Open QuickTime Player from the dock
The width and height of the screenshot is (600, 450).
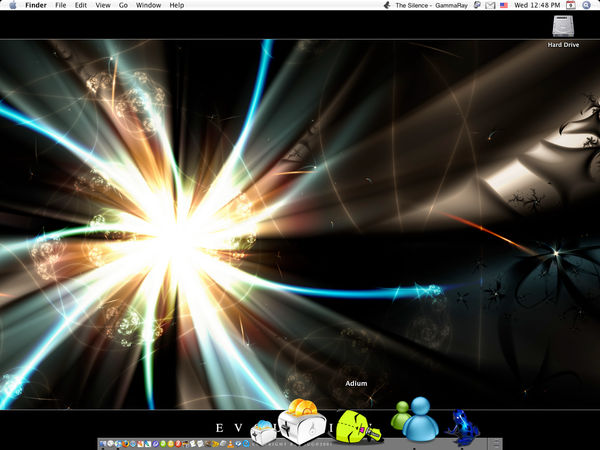point(246,443)
